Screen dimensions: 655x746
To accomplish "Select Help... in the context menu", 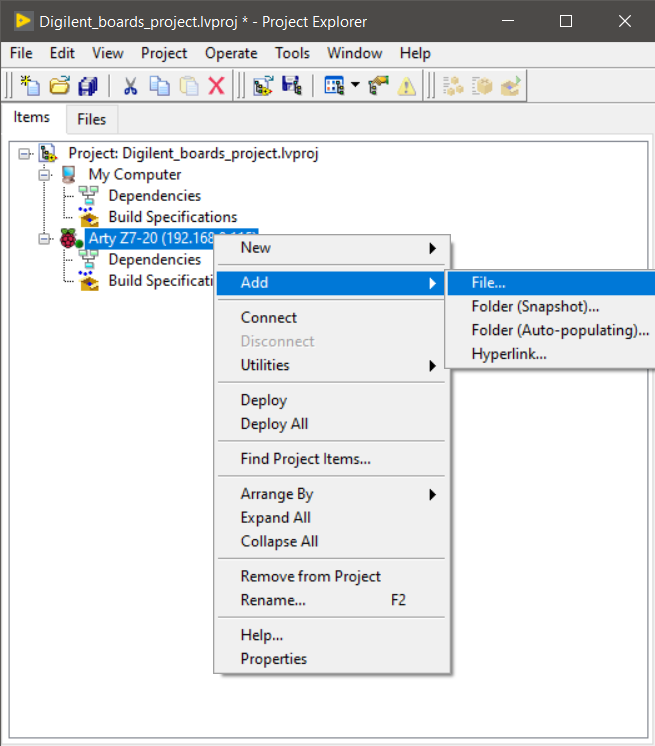I will [x=332, y=635].
